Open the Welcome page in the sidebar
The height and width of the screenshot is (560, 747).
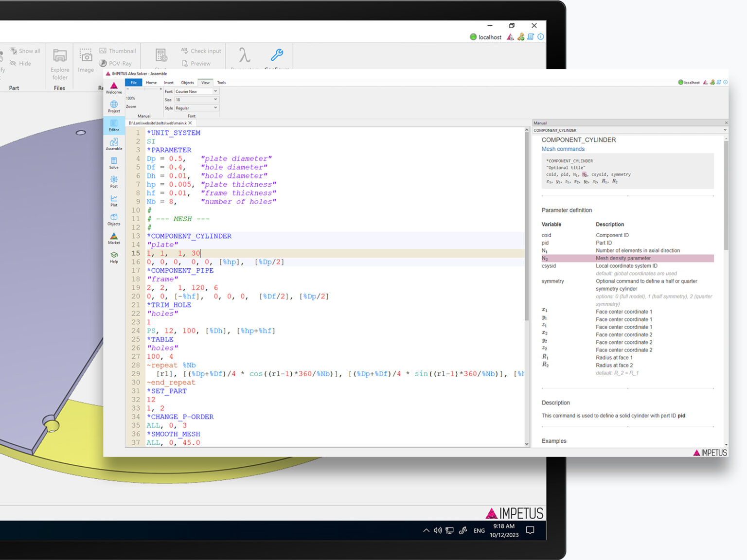[x=114, y=87]
